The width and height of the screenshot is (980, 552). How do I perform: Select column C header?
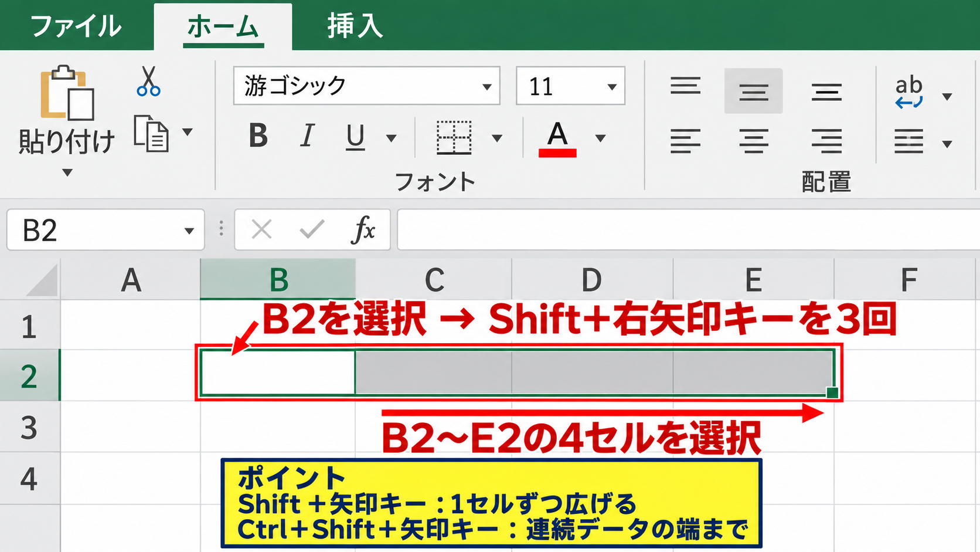pyautogui.click(x=434, y=280)
